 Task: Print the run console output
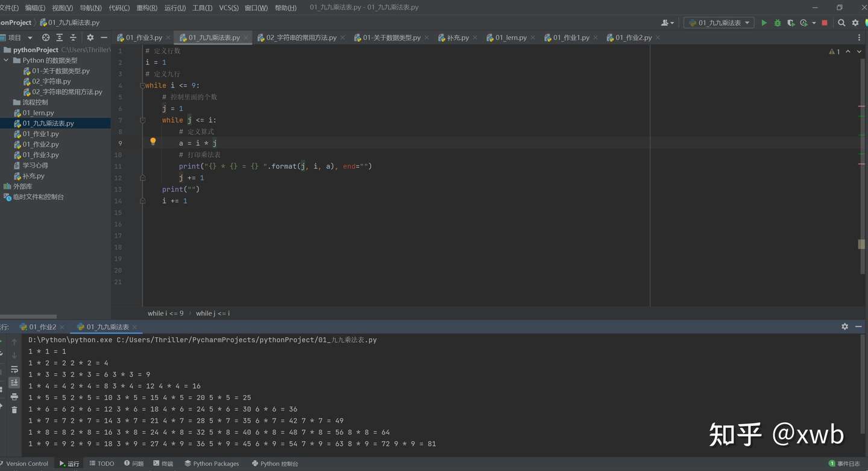coord(14,396)
